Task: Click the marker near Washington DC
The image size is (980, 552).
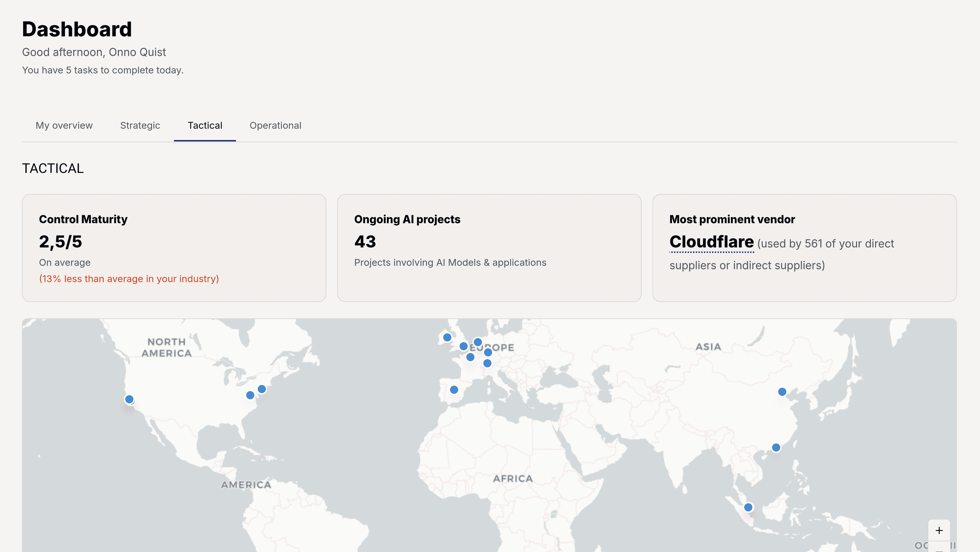Action: 250,395
